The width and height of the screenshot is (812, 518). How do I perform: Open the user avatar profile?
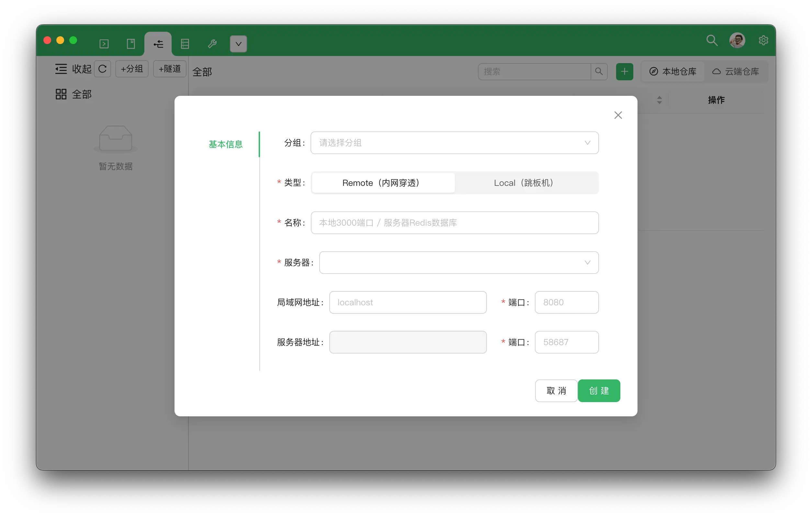737,40
